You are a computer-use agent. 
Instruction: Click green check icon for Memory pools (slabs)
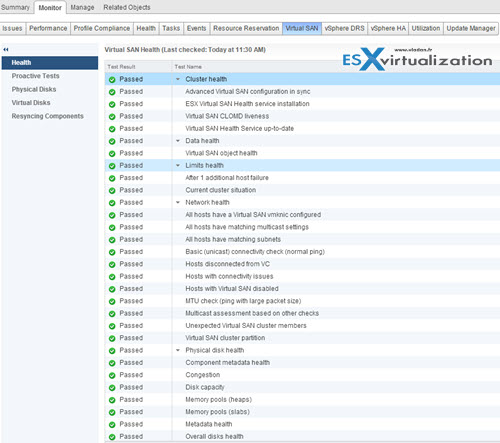112,412
